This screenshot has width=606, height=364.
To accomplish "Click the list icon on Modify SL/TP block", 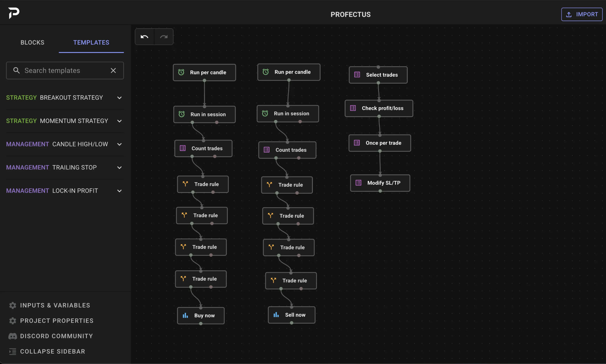I will click(358, 183).
